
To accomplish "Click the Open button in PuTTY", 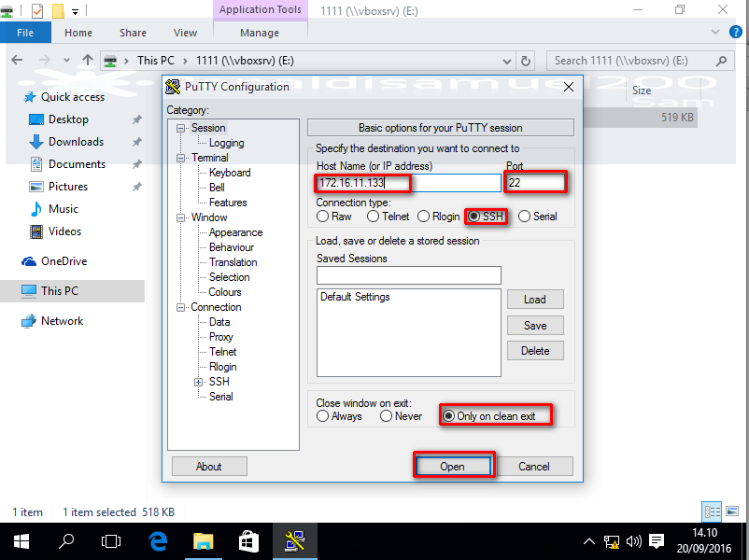I will click(452, 467).
